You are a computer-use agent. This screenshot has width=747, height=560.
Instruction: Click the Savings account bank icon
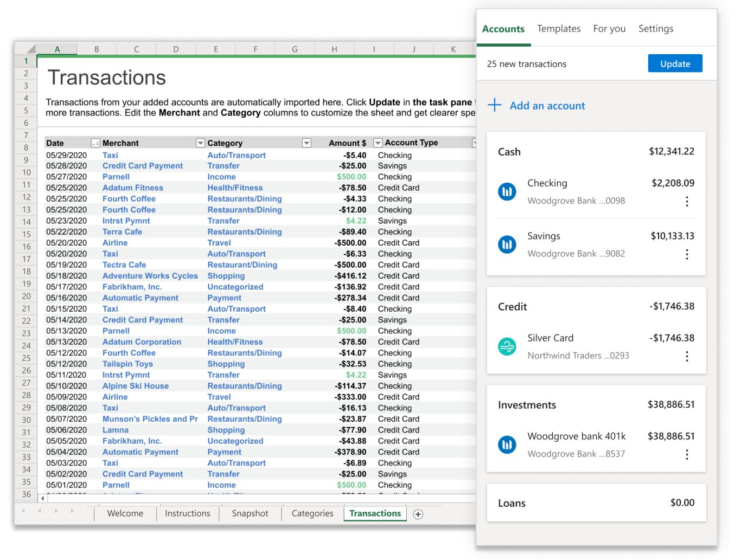tap(507, 244)
